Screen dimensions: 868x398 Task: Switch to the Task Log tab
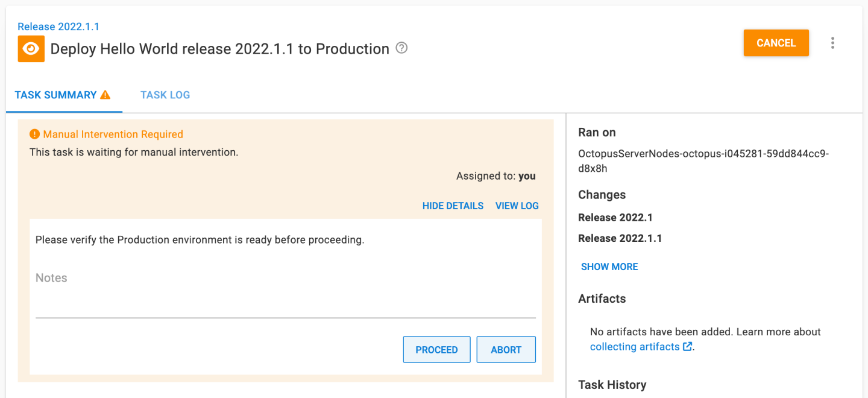(165, 95)
